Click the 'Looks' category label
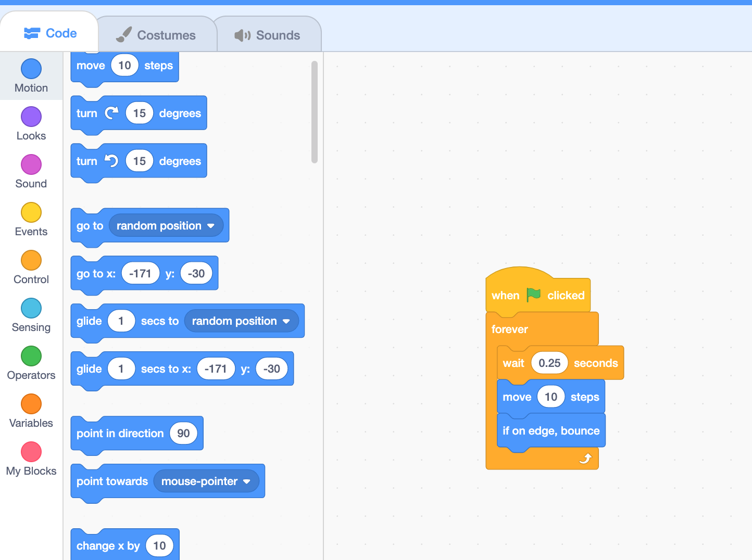The width and height of the screenshot is (752, 560). pos(31,136)
